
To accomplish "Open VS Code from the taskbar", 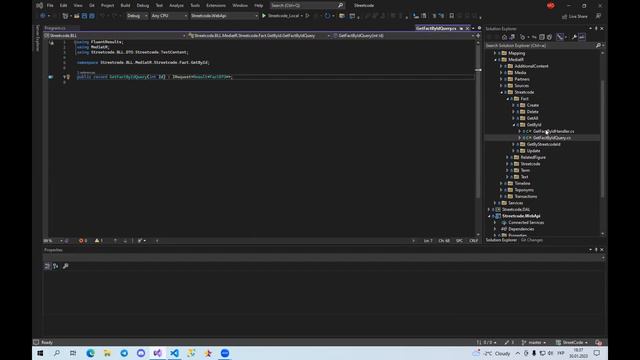I will [x=174, y=353].
